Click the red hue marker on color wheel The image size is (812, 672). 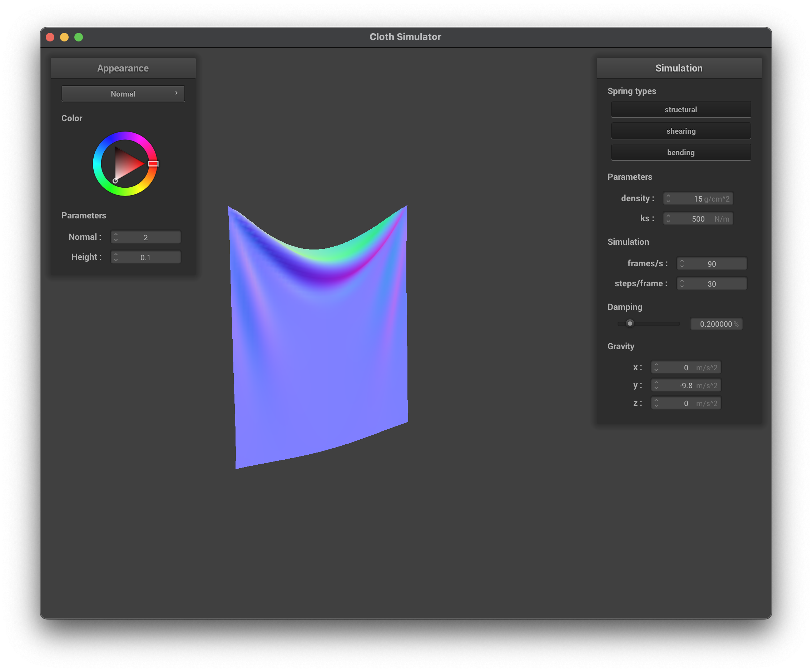[153, 164]
